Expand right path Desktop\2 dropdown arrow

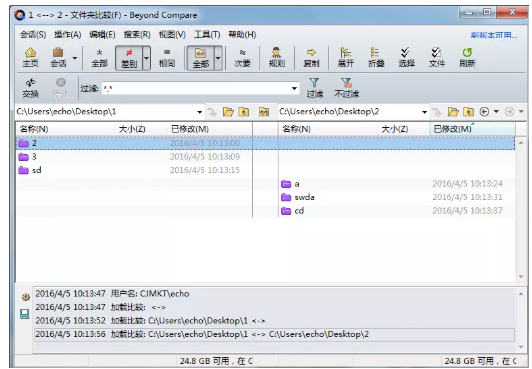pyautogui.click(x=424, y=112)
